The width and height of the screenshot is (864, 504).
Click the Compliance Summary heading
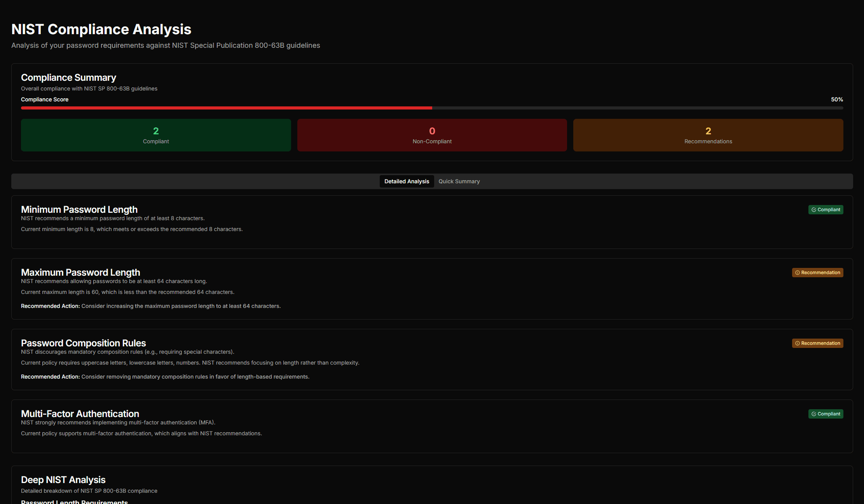[68, 78]
